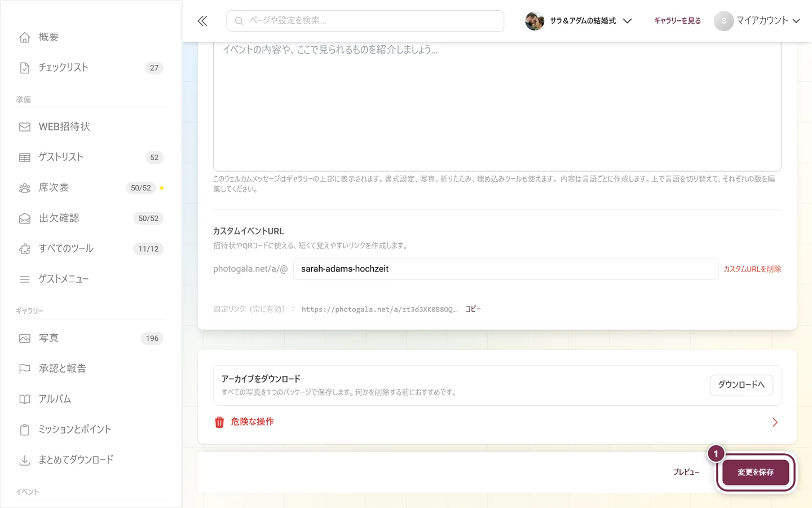
Task: Click the アーカイブをダウンロード heading
Action: click(x=261, y=379)
